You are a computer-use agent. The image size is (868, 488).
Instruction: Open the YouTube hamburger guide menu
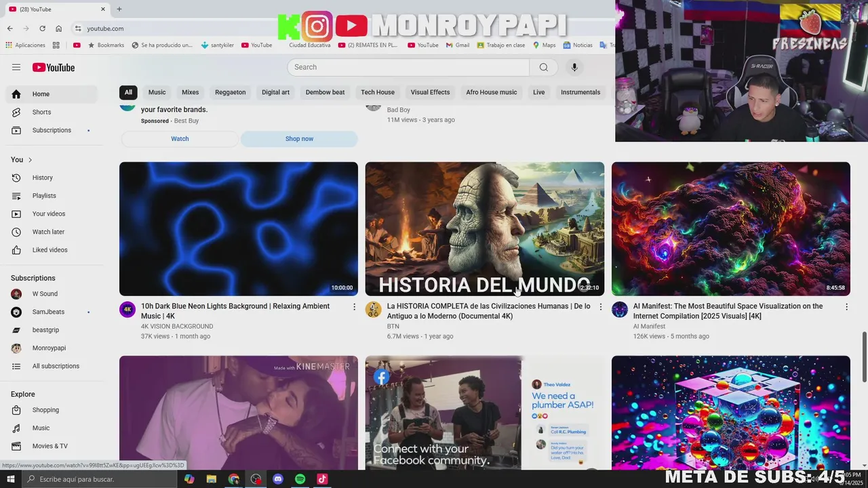pyautogui.click(x=16, y=67)
